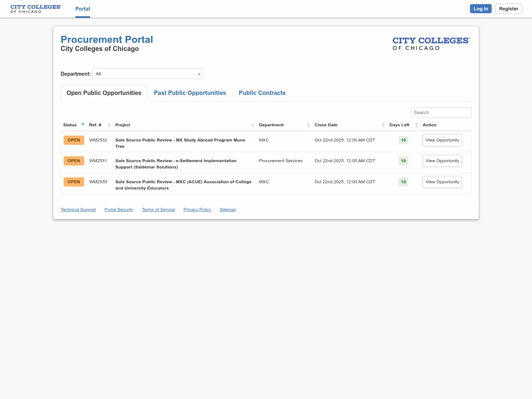Open the Department dropdown
Screen dimensions: 532x399
click(x=148, y=74)
